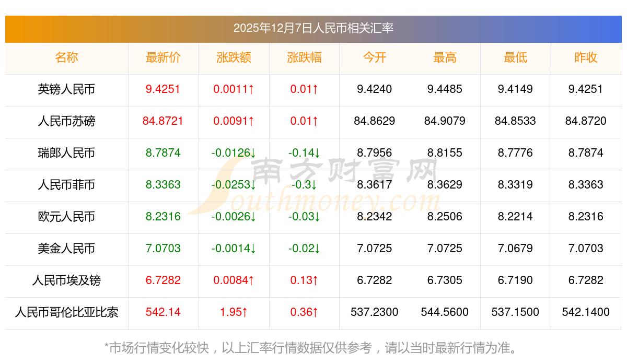This screenshot has width=627, height=364.
Task: Click the 最低 column header
Action: pos(515,57)
